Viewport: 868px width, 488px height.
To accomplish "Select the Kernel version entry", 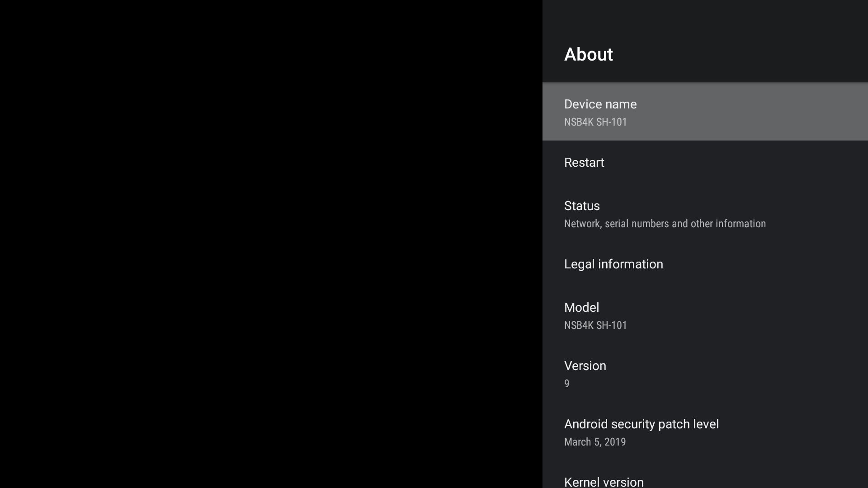I will pos(604,482).
